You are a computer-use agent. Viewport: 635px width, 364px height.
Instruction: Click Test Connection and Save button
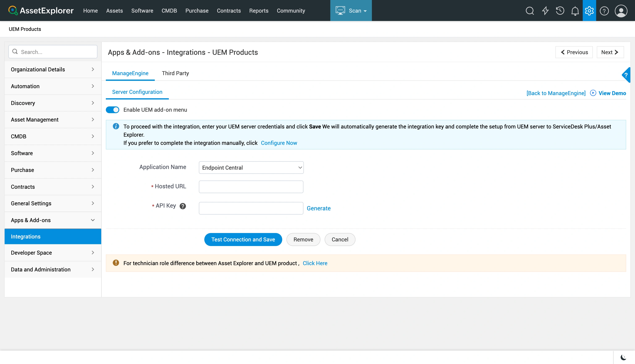click(x=243, y=240)
